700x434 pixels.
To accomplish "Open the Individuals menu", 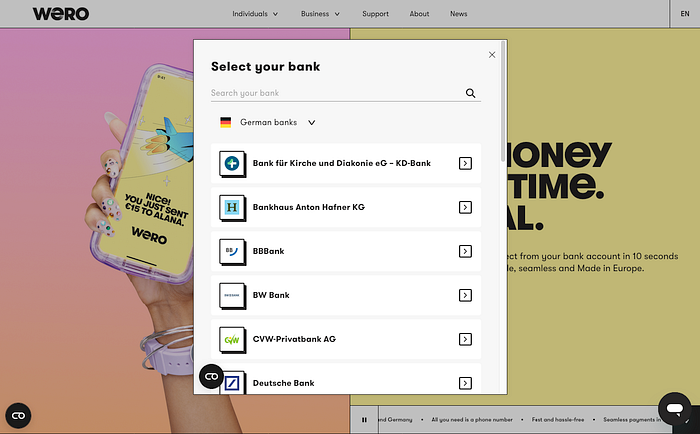I will [x=255, y=14].
